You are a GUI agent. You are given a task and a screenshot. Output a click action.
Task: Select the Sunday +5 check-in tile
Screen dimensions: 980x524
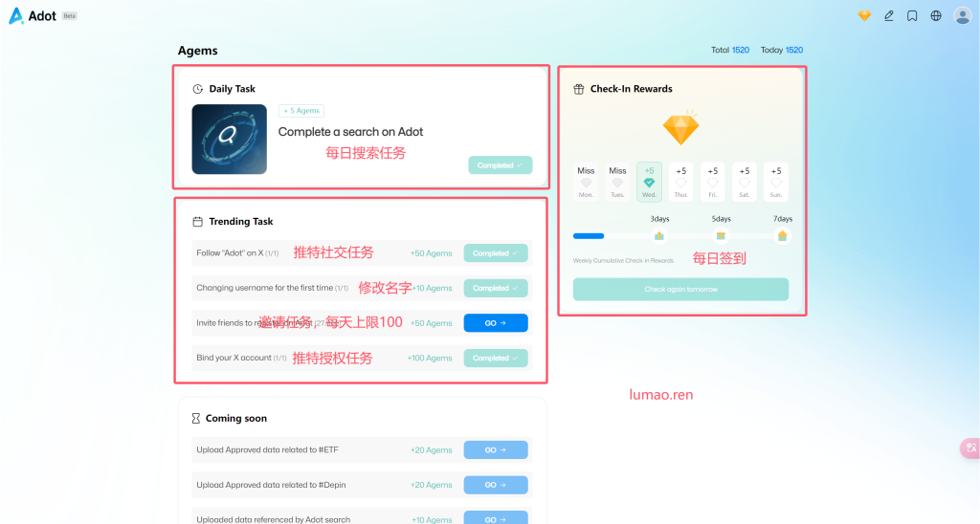tap(776, 182)
